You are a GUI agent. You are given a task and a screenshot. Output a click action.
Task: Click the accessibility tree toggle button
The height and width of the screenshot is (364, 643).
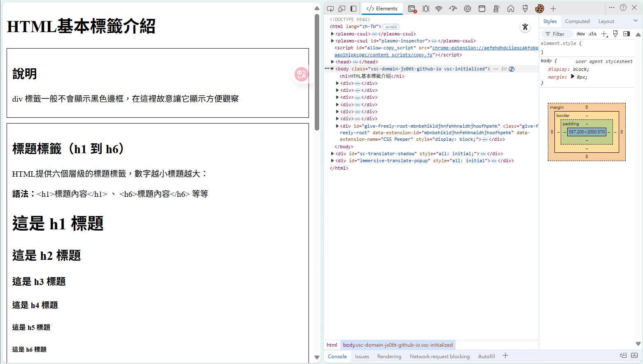click(525, 27)
